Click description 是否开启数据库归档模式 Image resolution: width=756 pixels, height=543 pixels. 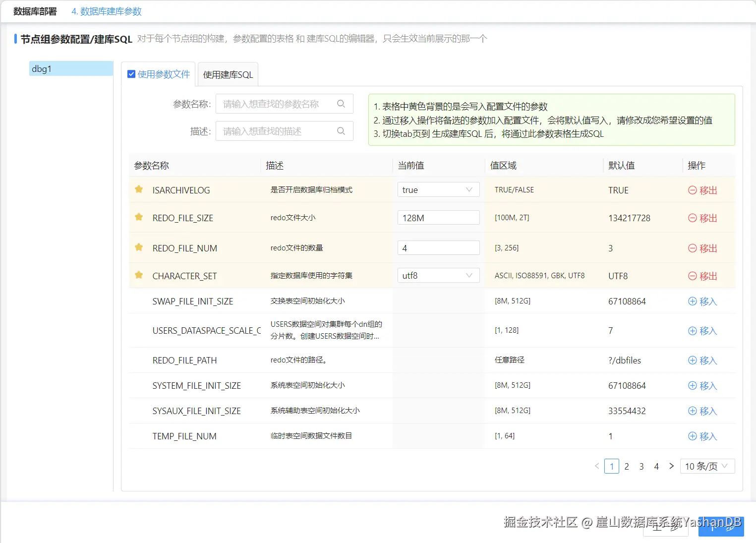click(311, 190)
